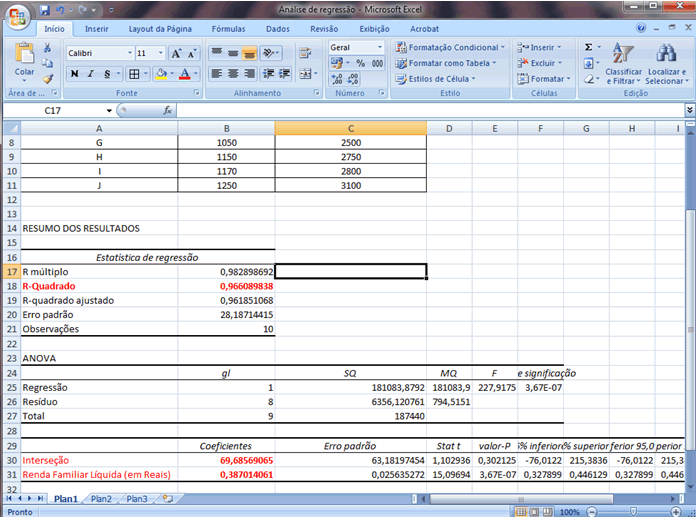Click the zoom slider in status bar

(632, 510)
